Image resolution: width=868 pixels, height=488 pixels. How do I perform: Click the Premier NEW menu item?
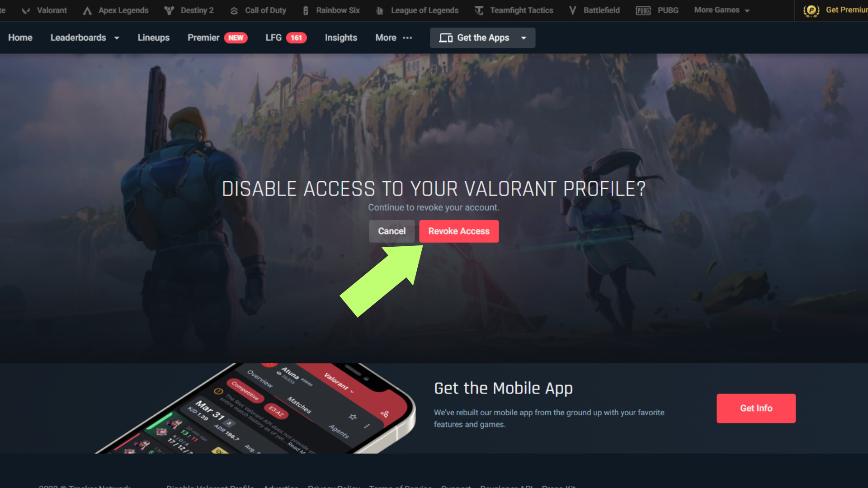pyautogui.click(x=217, y=38)
